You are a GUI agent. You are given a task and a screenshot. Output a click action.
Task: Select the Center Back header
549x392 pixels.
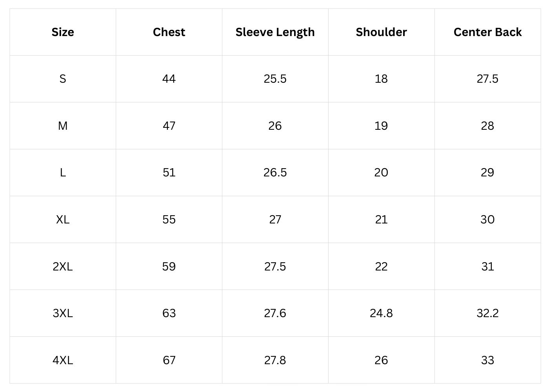tap(487, 32)
